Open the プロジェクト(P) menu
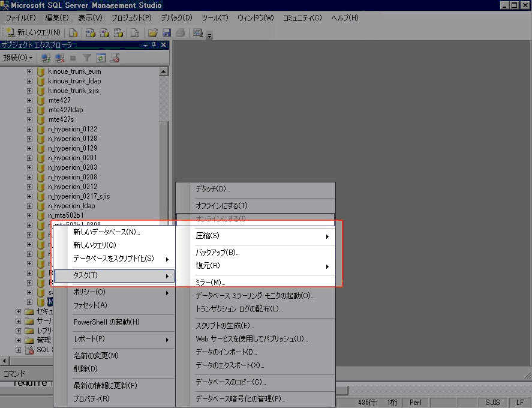The height and width of the screenshot is (408, 532). [131, 18]
